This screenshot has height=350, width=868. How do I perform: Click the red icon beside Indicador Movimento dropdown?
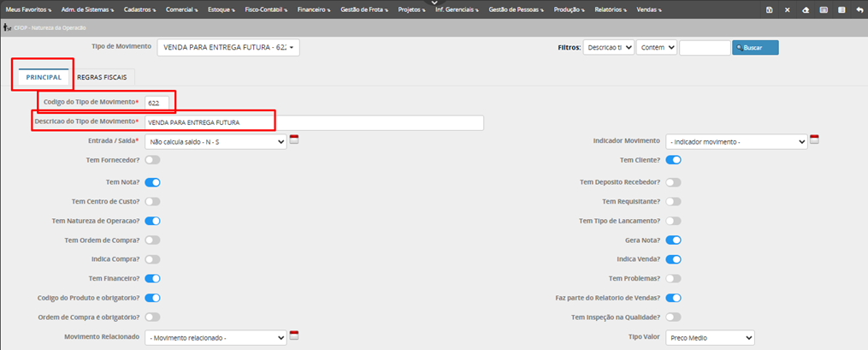(815, 139)
